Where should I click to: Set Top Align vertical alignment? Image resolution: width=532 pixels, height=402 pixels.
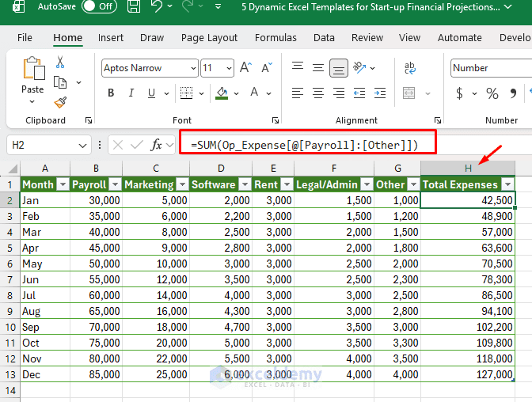(298, 67)
